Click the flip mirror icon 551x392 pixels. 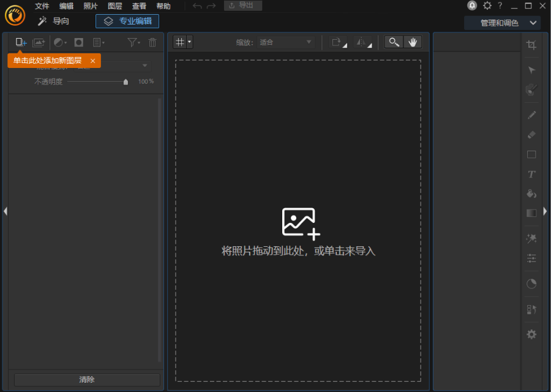tap(364, 42)
